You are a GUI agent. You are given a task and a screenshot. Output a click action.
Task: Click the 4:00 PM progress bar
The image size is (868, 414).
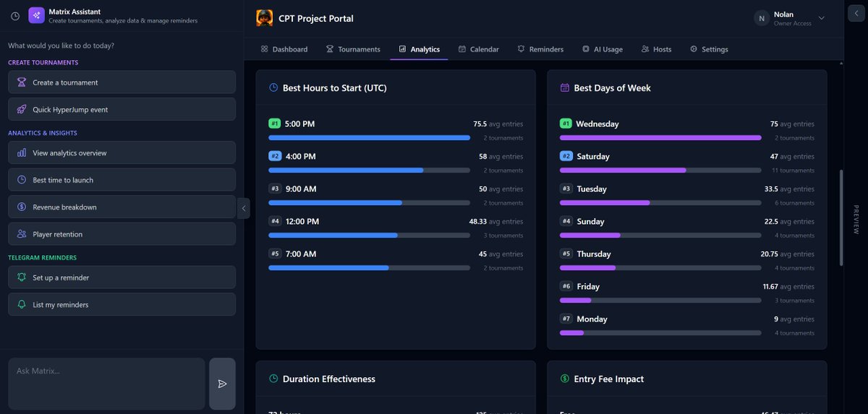[x=369, y=170]
